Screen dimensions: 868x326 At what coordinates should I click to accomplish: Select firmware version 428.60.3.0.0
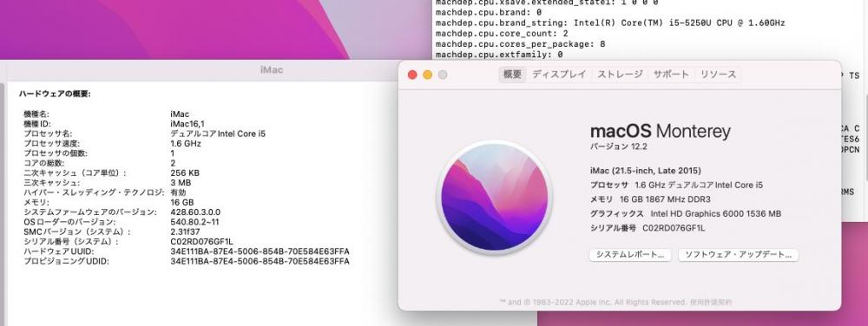(x=195, y=212)
